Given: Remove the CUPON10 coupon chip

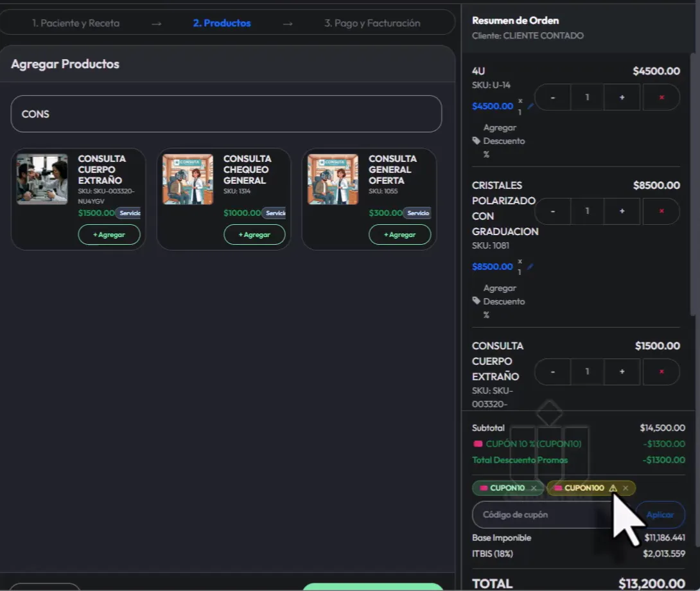Looking at the screenshot, I should point(534,488).
